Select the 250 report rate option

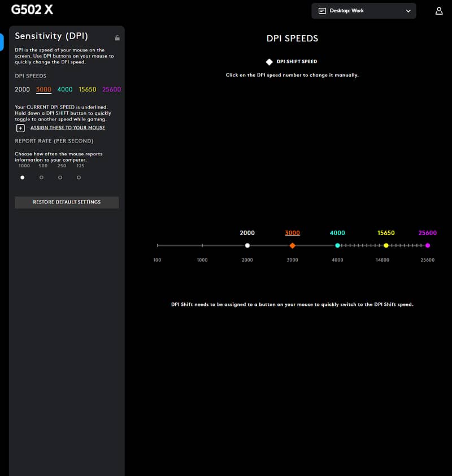coord(60,178)
